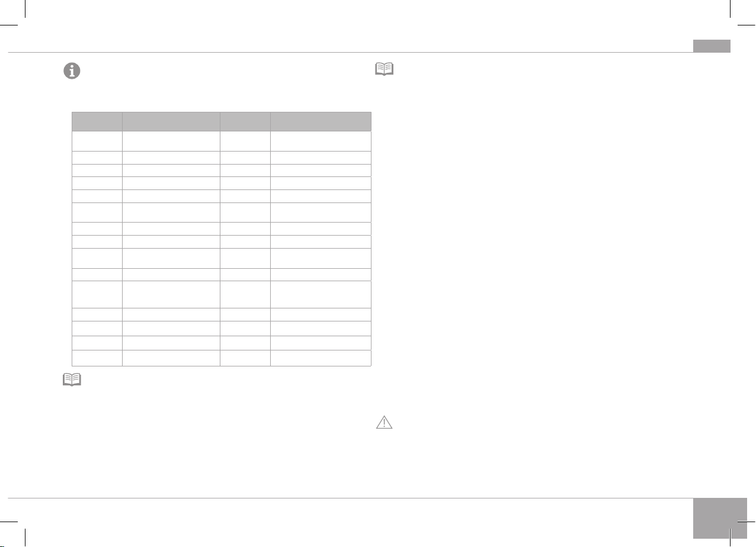Select the third column header of the table
The height and width of the screenshot is (547, 756).
245,121
